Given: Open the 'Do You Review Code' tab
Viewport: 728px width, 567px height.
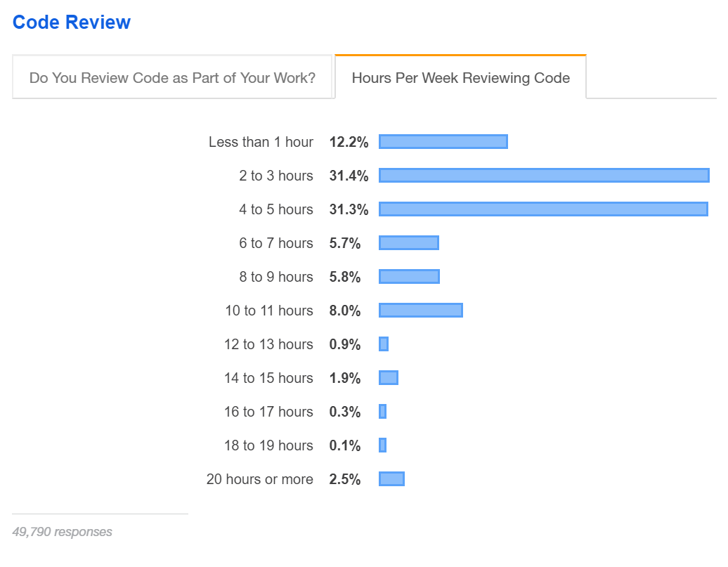Looking at the screenshot, I should pyautogui.click(x=172, y=77).
